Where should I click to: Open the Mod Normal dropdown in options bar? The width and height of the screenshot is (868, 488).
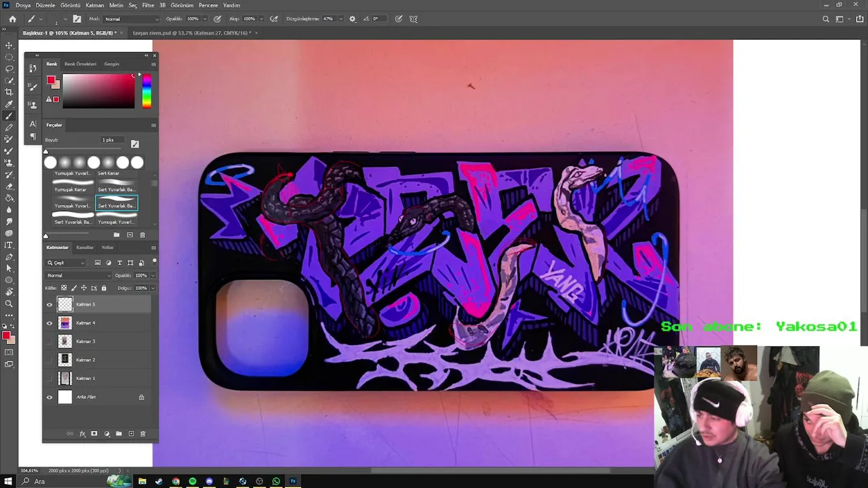(131, 19)
